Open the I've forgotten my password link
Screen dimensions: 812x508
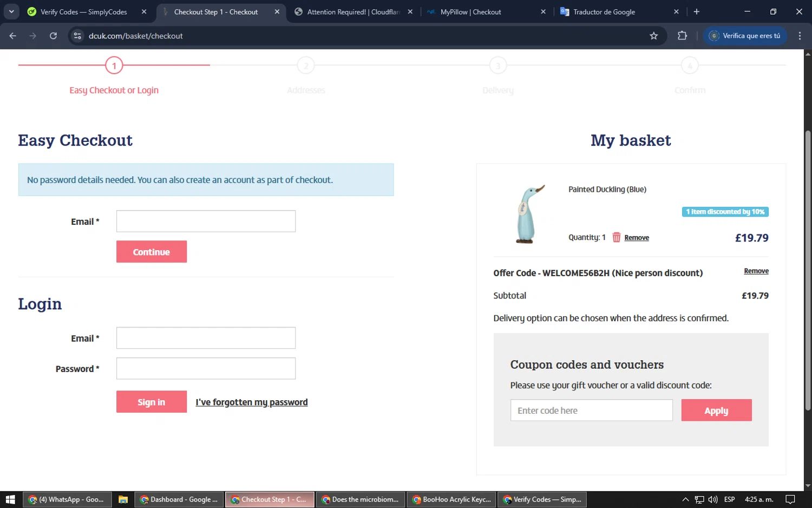[x=252, y=402]
